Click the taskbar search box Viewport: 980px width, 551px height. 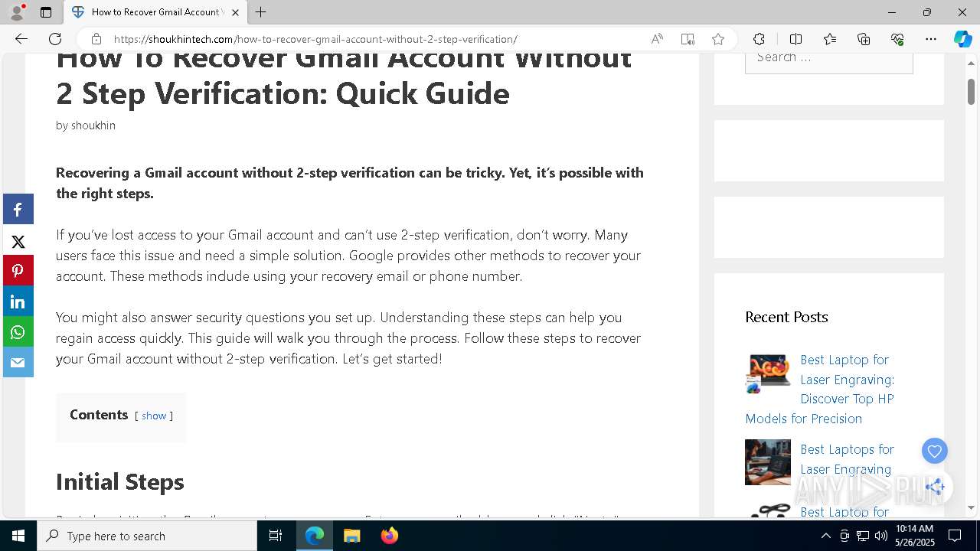click(x=147, y=536)
